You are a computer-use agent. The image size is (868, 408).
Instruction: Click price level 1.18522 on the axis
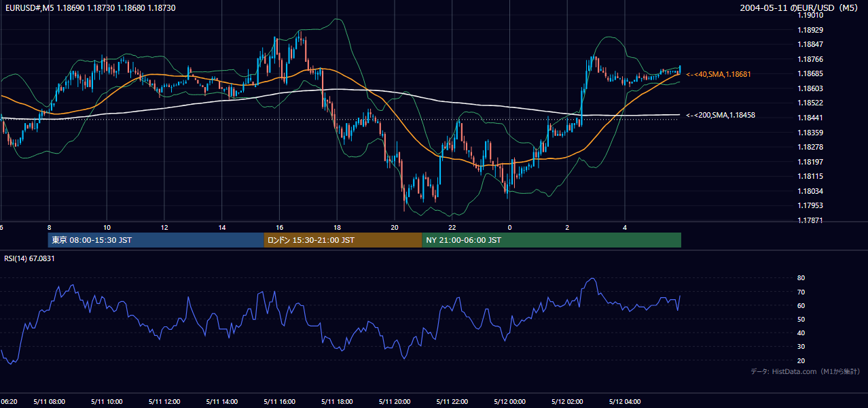(x=811, y=103)
